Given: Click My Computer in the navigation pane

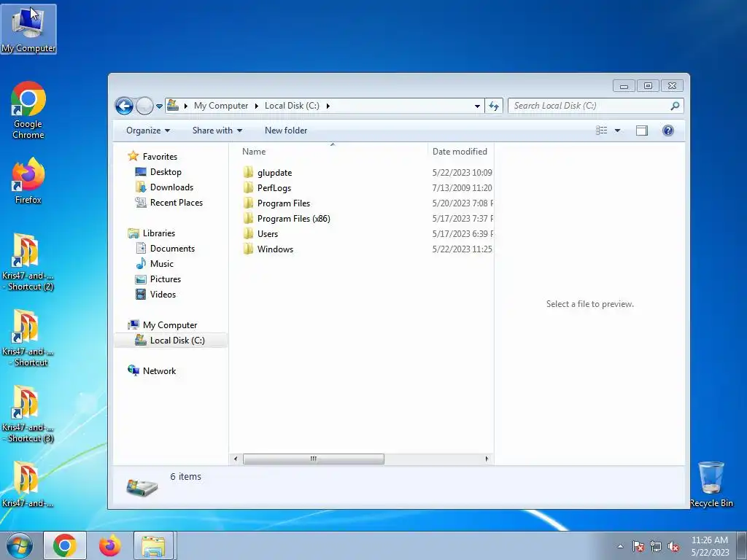Looking at the screenshot, I should (169, 325).
